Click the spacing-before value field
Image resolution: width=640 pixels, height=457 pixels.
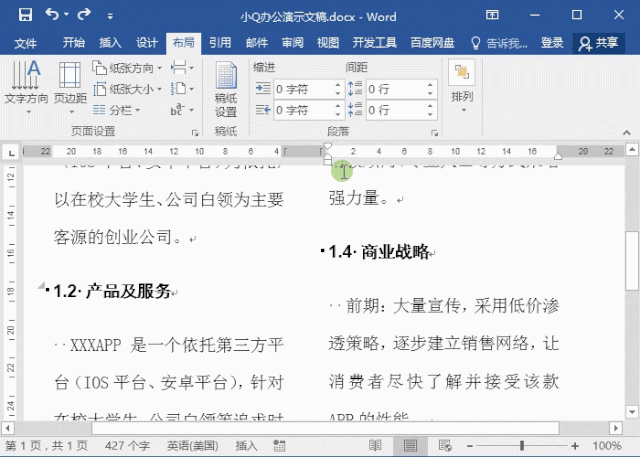click(x=396, y=89)
